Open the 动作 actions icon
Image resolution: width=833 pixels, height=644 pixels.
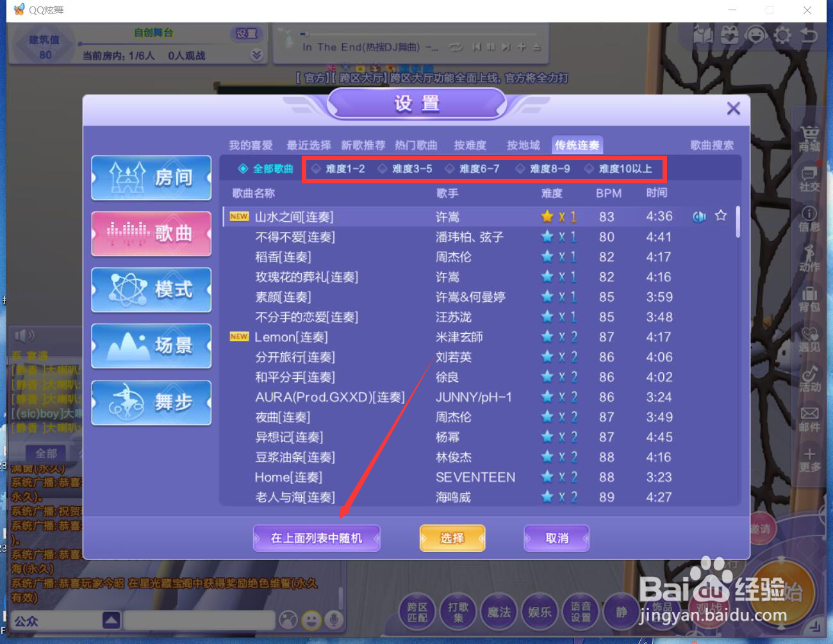[x=809, y=258]
